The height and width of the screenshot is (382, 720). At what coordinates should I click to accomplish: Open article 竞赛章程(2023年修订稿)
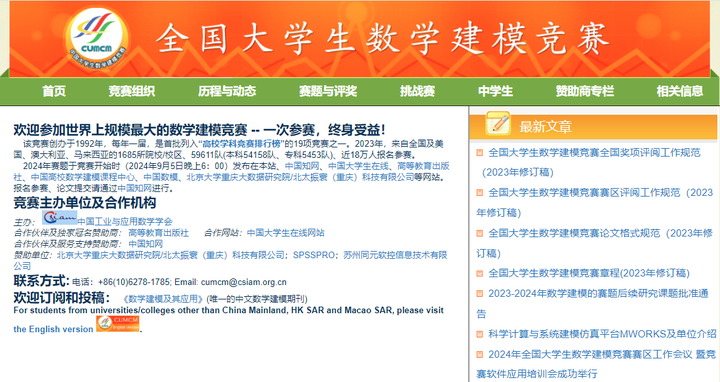589,273
